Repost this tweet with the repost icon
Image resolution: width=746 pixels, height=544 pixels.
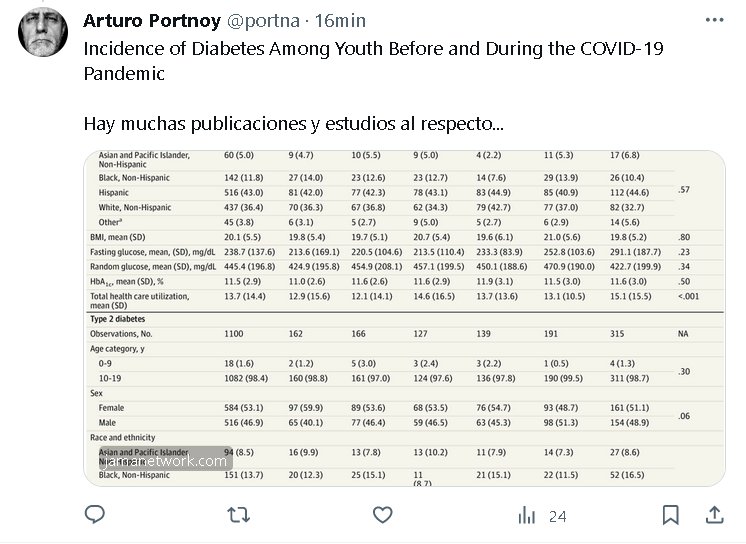click(239, 515)
